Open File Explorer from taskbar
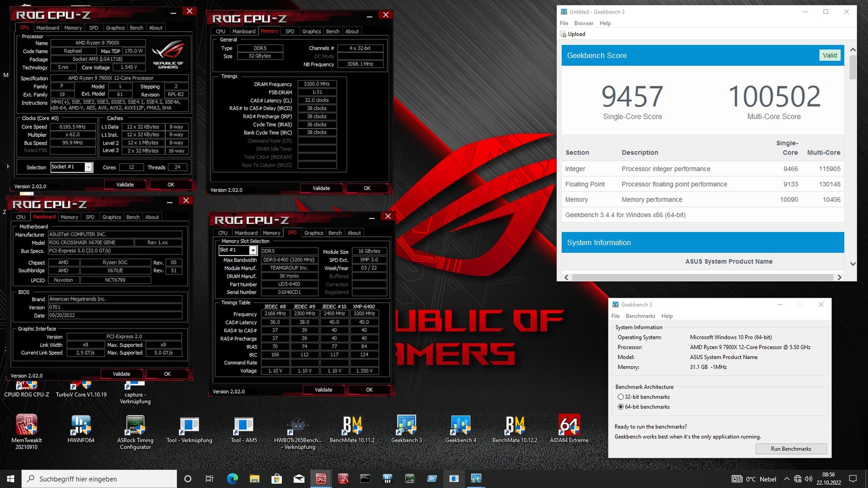868x488 pixels. point(255,479)
